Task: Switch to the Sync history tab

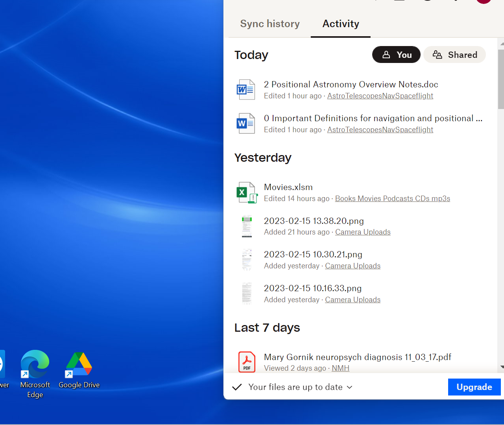Action: [x=270, y=24]
